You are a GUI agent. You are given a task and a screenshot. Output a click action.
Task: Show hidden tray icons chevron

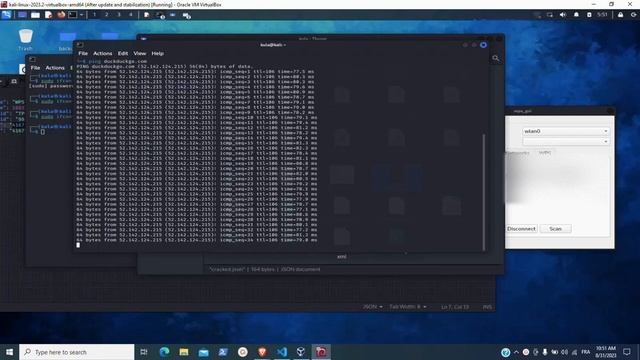click(x=516, y=352)
